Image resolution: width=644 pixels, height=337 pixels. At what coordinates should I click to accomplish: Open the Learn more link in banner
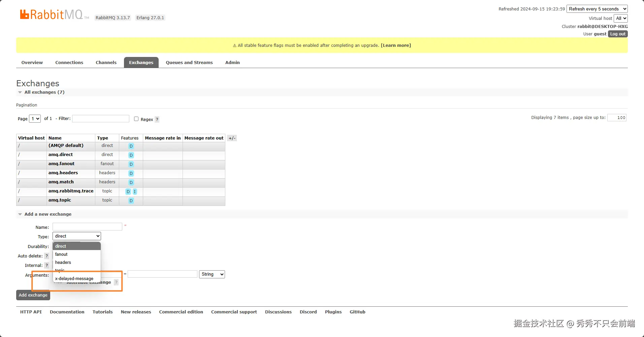396,45
